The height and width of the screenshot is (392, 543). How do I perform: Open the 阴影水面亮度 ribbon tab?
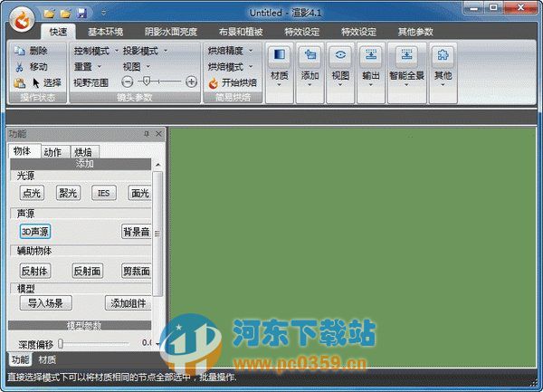click(x=171, y=32)
